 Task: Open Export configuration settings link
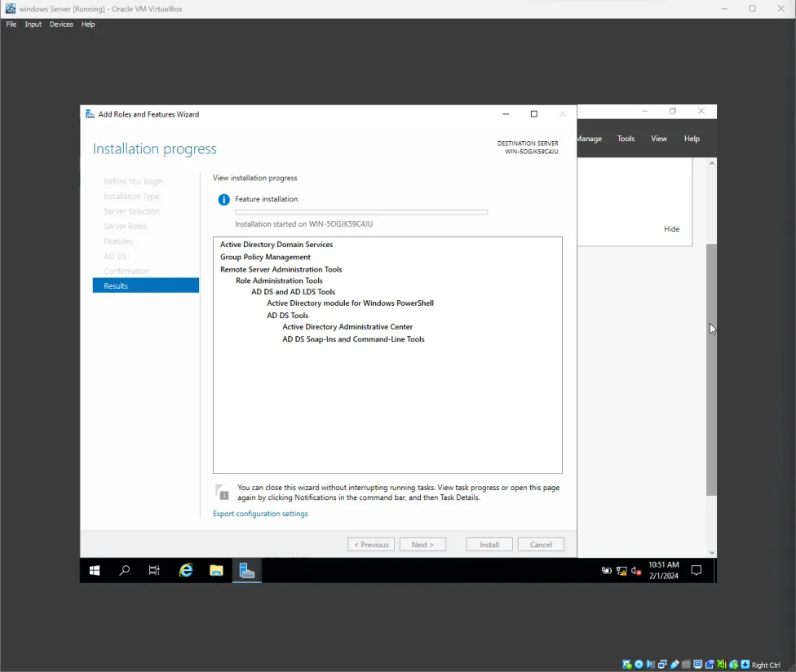(x=260, y=514)
